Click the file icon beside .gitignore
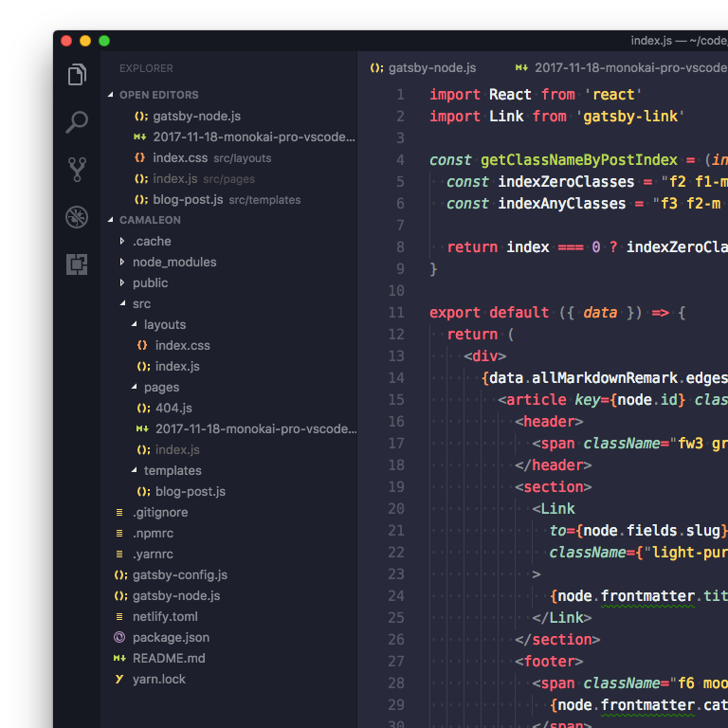The image size is (728, 728). click(119, 512)
